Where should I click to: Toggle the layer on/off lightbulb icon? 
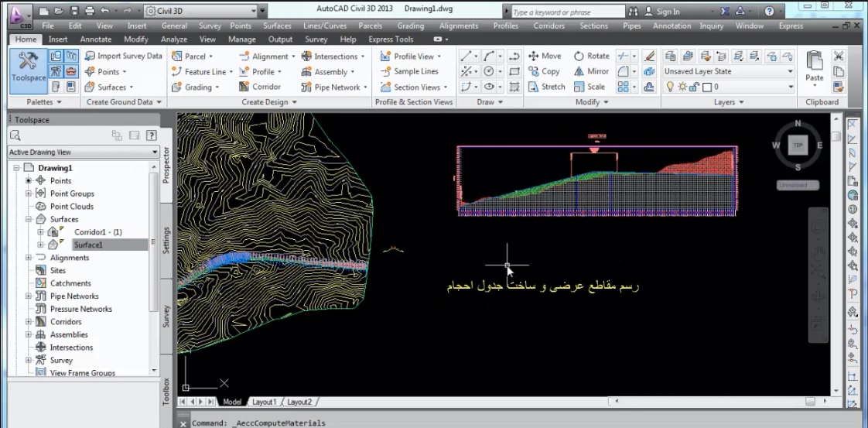pos(671,87)
